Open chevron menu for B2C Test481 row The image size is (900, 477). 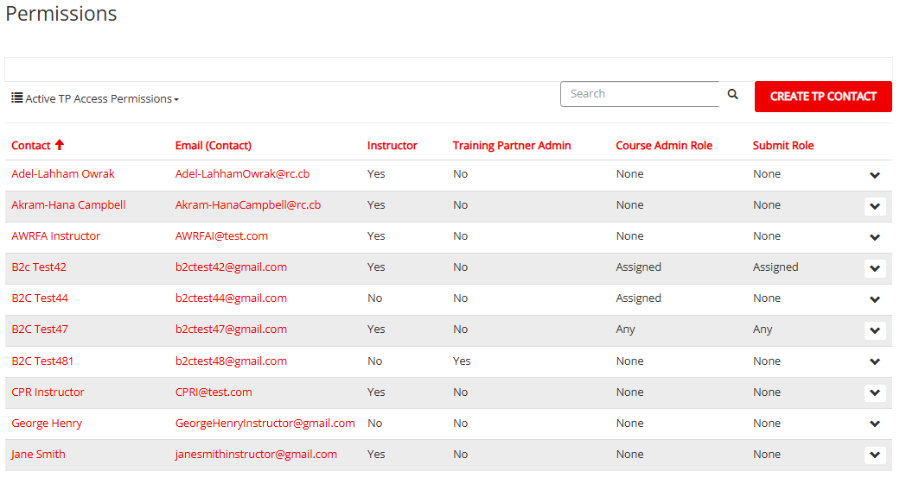[875, 362]
